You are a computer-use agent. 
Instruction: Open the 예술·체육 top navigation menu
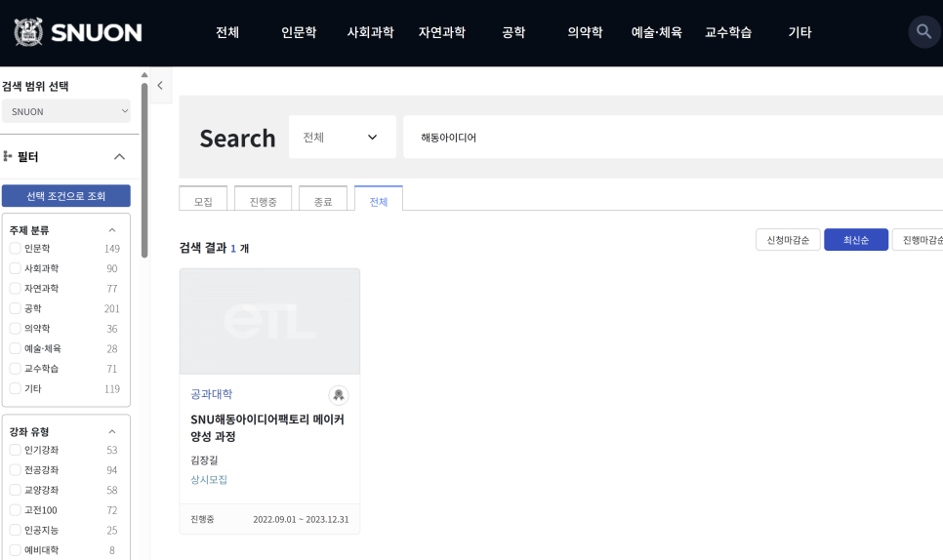coord(657,32)
